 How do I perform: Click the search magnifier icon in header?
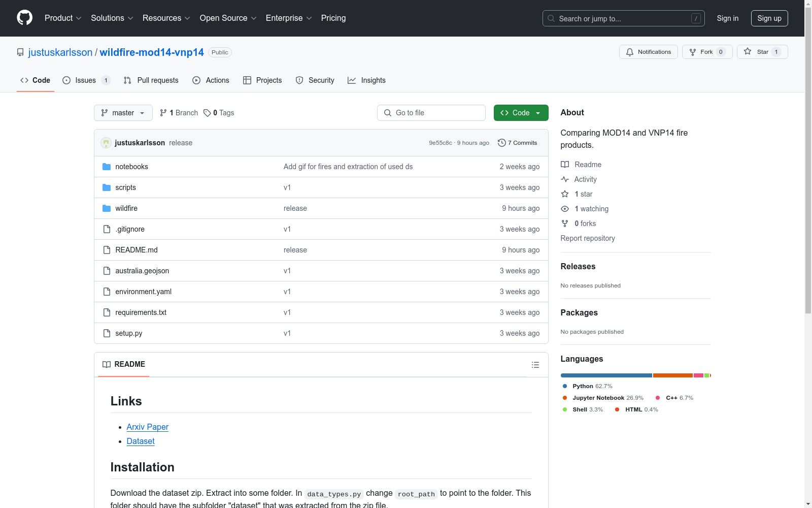551,18
